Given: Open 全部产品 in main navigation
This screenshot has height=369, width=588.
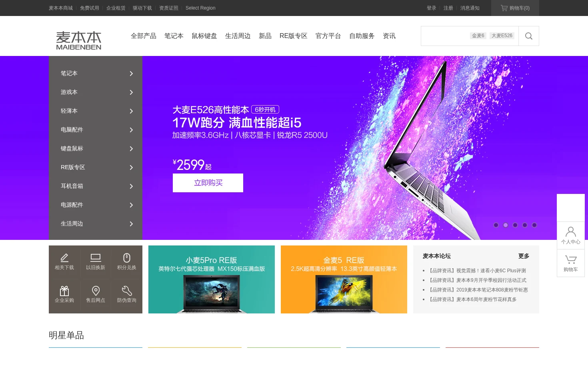Looking at the screenshot, I should coord(144,36).
